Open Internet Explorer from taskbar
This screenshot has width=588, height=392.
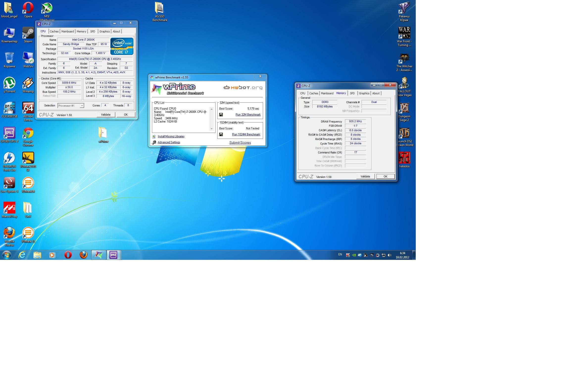pyautogui.click(x=22, y=255)
